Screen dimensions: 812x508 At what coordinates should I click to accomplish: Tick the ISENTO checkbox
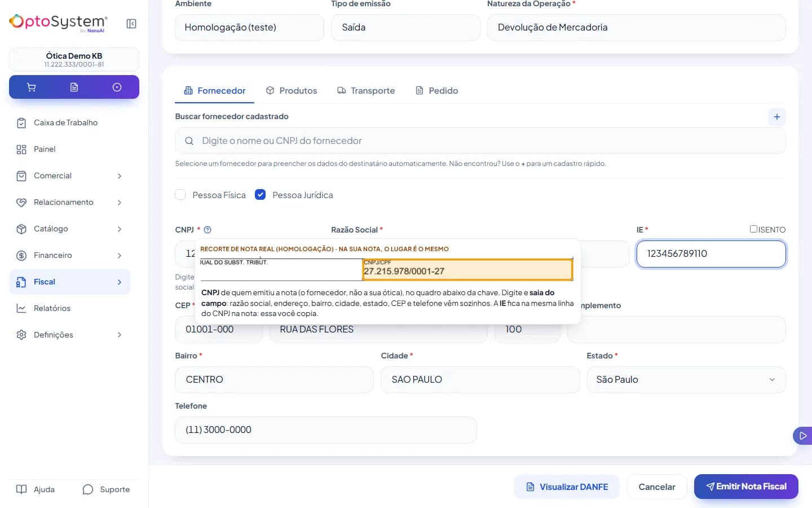click(x=753, y=229)
